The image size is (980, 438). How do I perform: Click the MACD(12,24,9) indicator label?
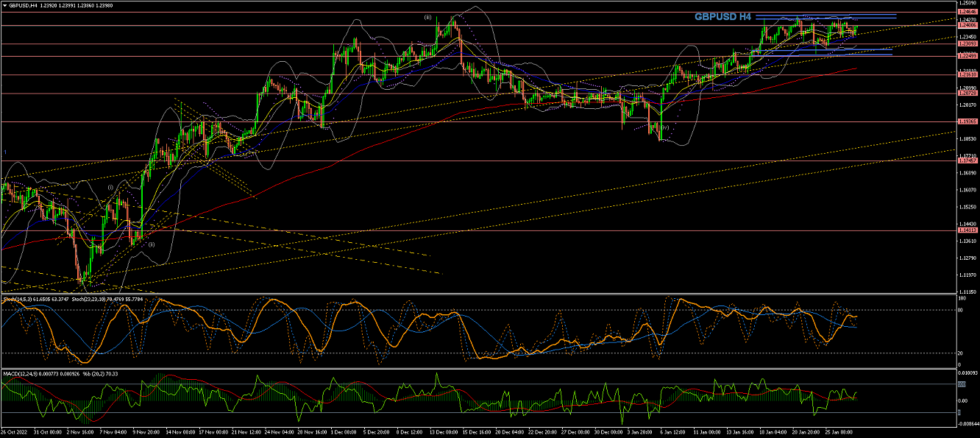[x=19, y=374]
